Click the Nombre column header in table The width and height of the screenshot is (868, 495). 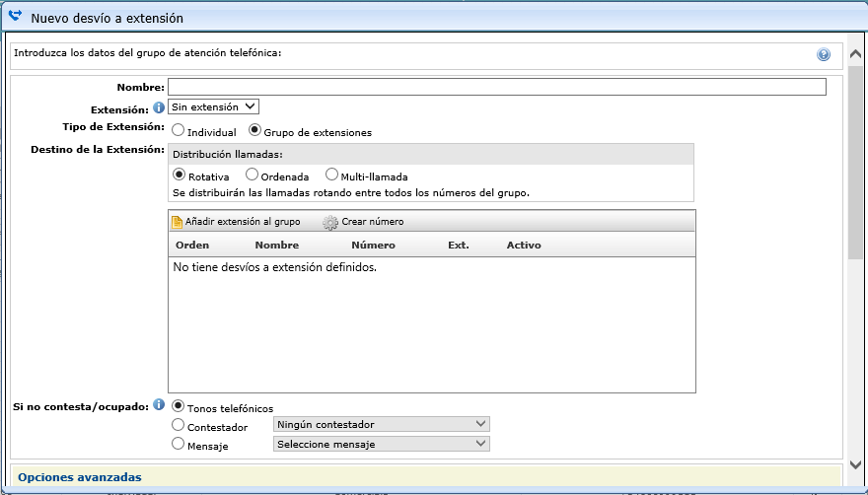pyautogui.click(x=277, y=245)
